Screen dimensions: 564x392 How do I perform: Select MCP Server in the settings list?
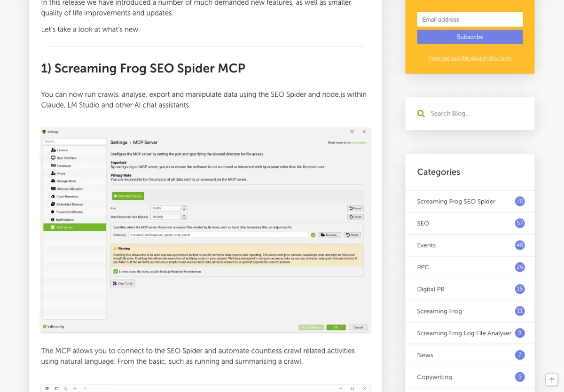coord(75,227)
